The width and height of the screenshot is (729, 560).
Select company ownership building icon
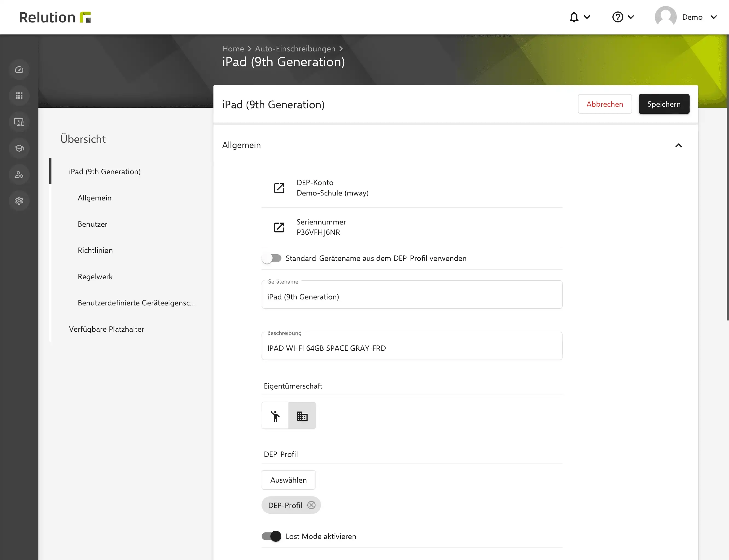tap(302, 415)
